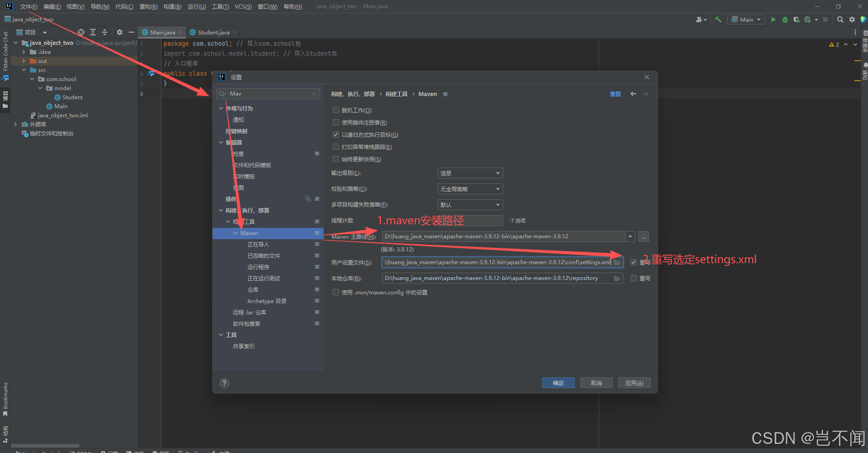The height and width of the screenshot is (453, 868).
Task: Open the 重构(R) menu
Action: point(148,6)
